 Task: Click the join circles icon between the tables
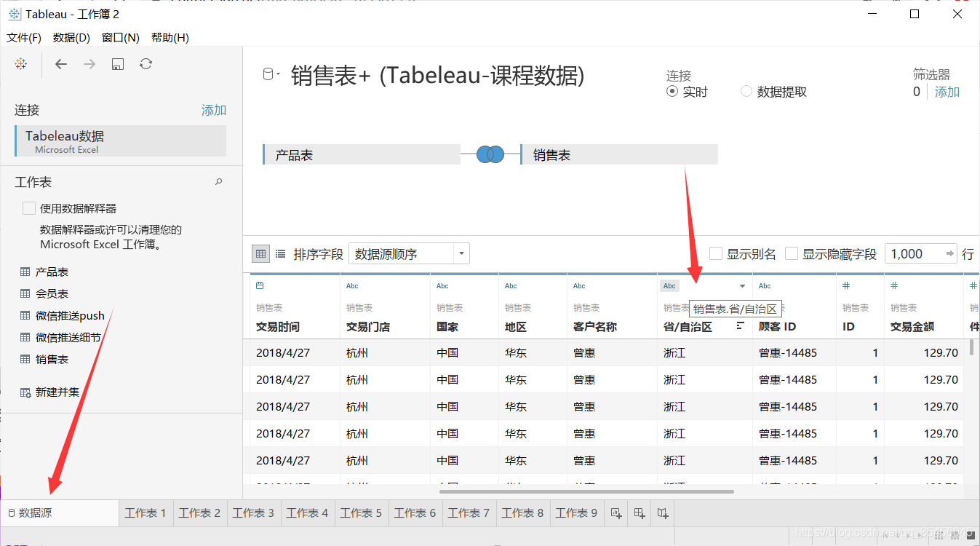[490, 154]
